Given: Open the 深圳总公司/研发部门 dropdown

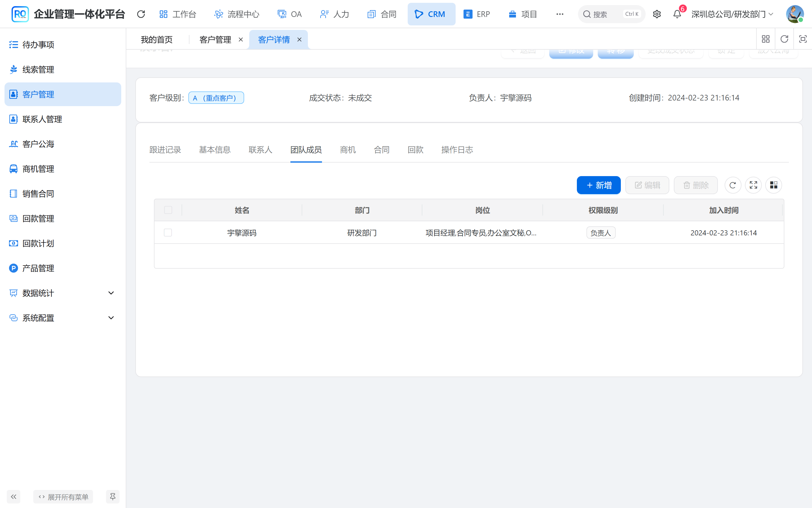Looking at the screenshot, I should pos(732,14).
